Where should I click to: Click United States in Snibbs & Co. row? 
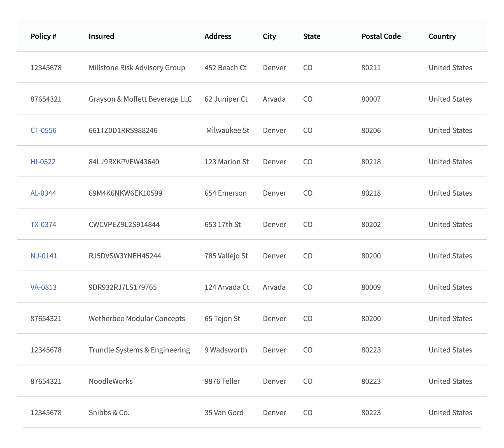[x=450, y=412]
